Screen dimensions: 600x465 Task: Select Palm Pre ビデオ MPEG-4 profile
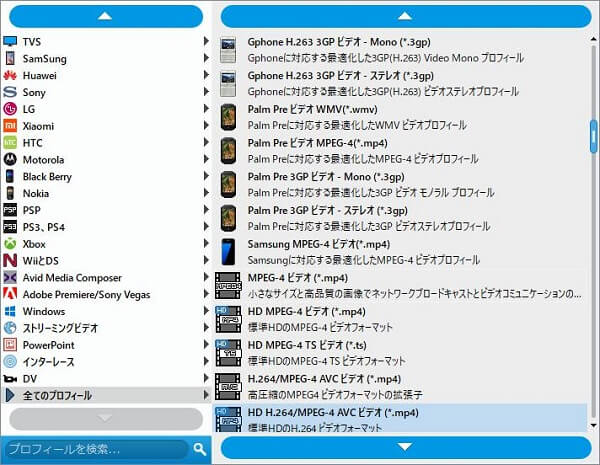coord(400,151)
